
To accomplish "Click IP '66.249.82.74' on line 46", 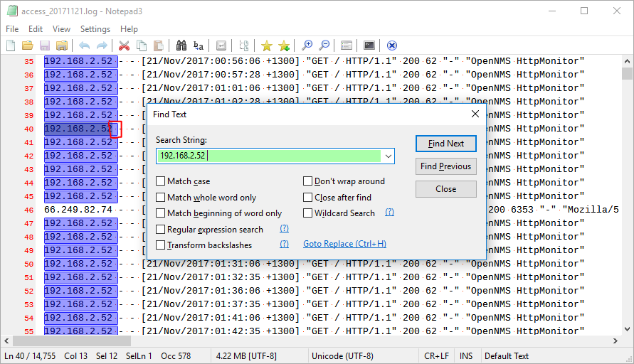I will pos(78,210).
